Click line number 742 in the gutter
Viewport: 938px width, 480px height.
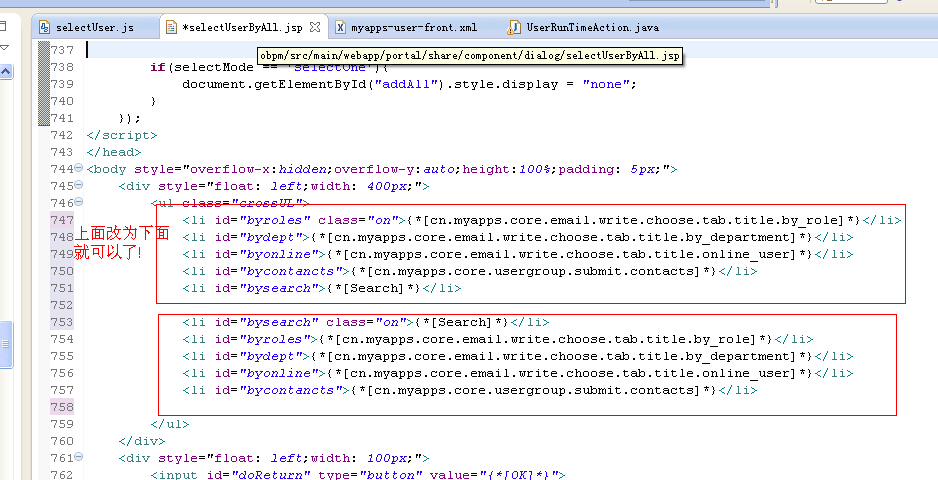(x=62, y=135)
